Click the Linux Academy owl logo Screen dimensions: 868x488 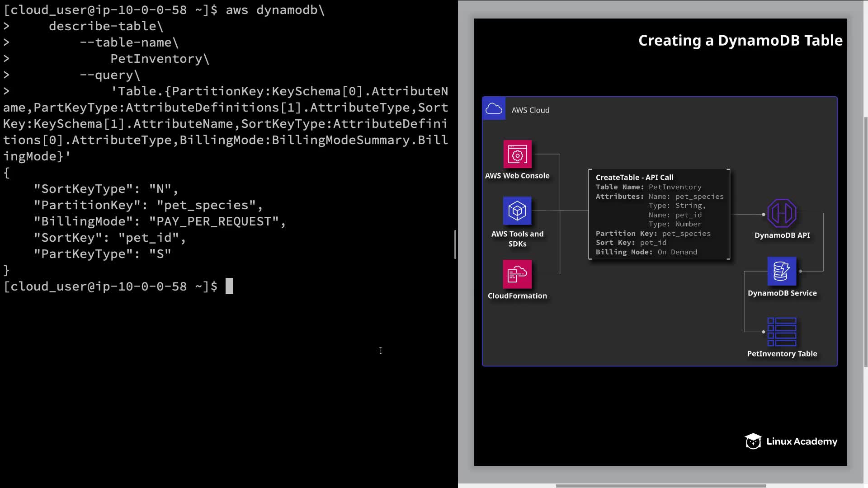click(x=753, y=441)
